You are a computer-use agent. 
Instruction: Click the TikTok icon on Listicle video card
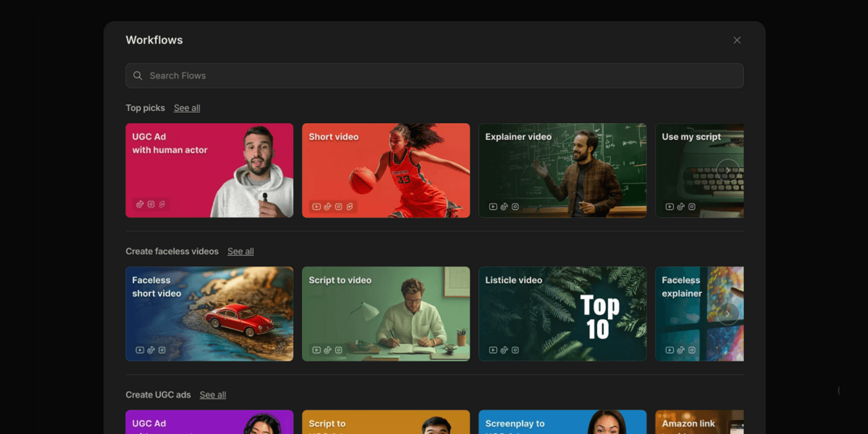[504, 350]
